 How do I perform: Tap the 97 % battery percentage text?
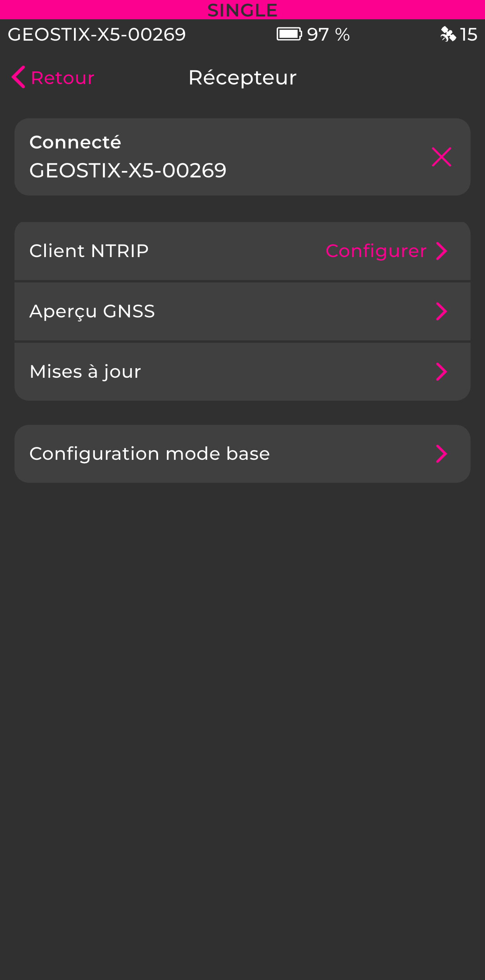pos(328,35)
